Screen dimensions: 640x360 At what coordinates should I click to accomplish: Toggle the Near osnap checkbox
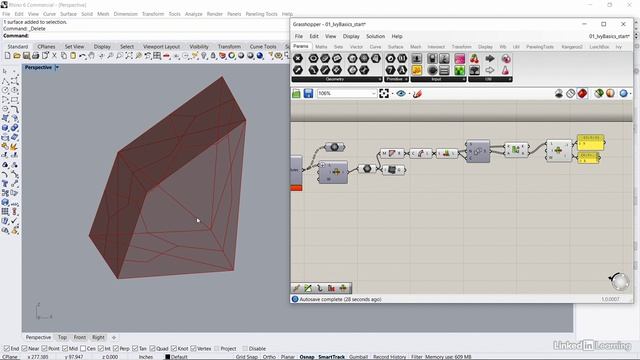(x=24, y=349)
